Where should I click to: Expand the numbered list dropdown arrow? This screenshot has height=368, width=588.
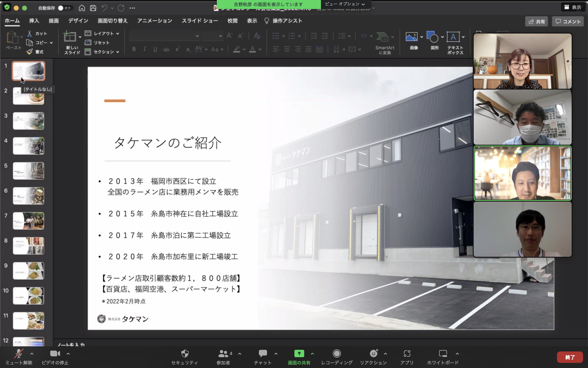point(299,36)
